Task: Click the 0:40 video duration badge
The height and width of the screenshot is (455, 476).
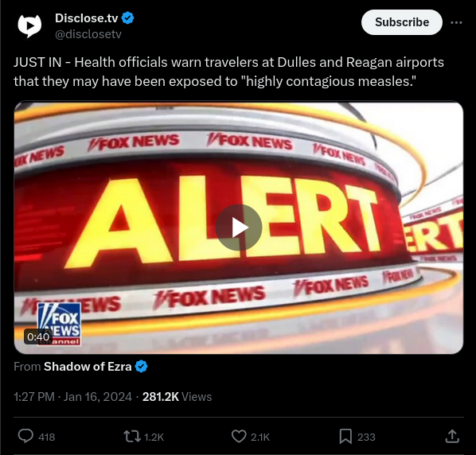Action: (x=38, y=336)
